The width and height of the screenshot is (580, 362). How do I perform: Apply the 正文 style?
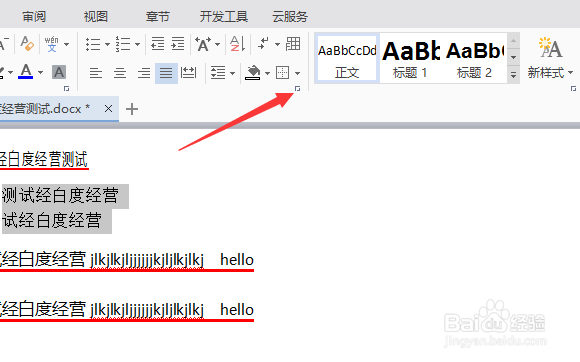347,58
